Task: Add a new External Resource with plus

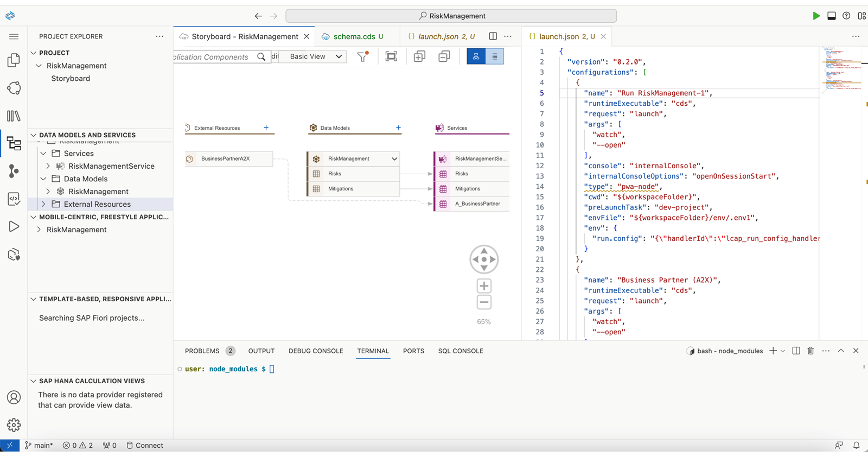Action: point(266,128)
